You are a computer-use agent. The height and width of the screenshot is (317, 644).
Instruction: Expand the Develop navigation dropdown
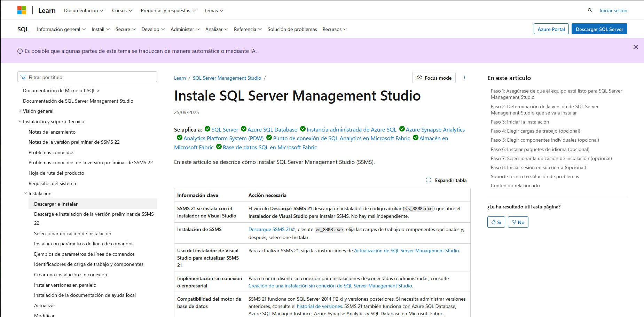tap(153, 29)
